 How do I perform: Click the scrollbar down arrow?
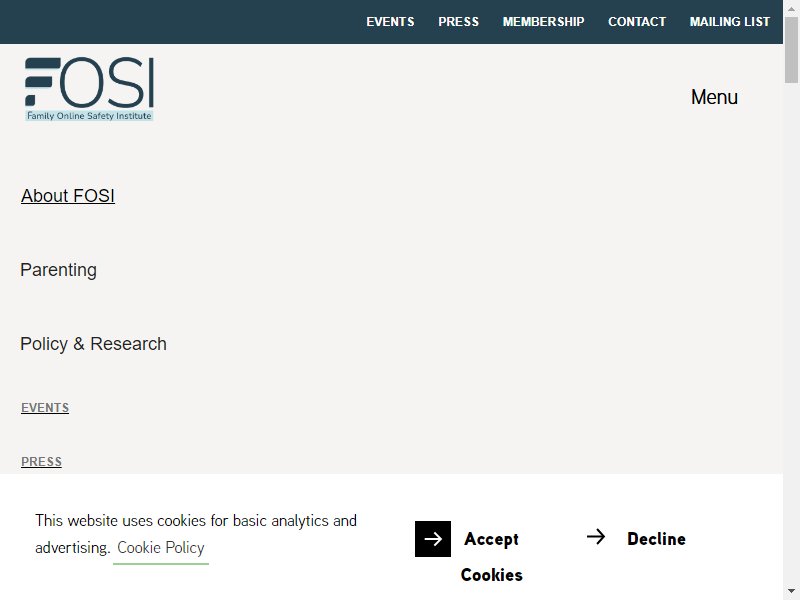coord(791,591)
